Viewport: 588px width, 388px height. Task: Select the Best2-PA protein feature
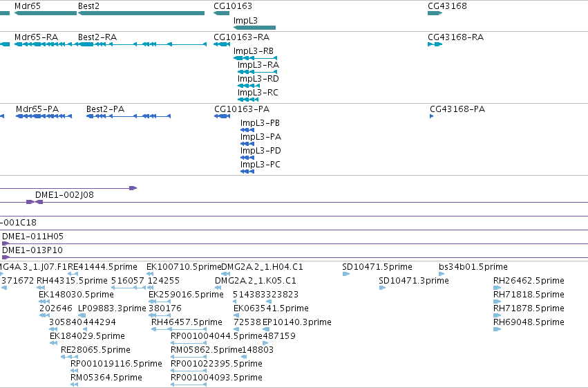tap(129, 116)
